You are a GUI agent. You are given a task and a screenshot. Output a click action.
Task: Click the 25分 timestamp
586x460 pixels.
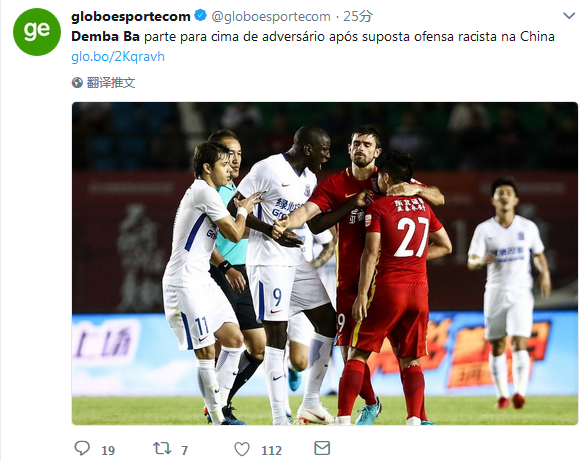point(358,16)
